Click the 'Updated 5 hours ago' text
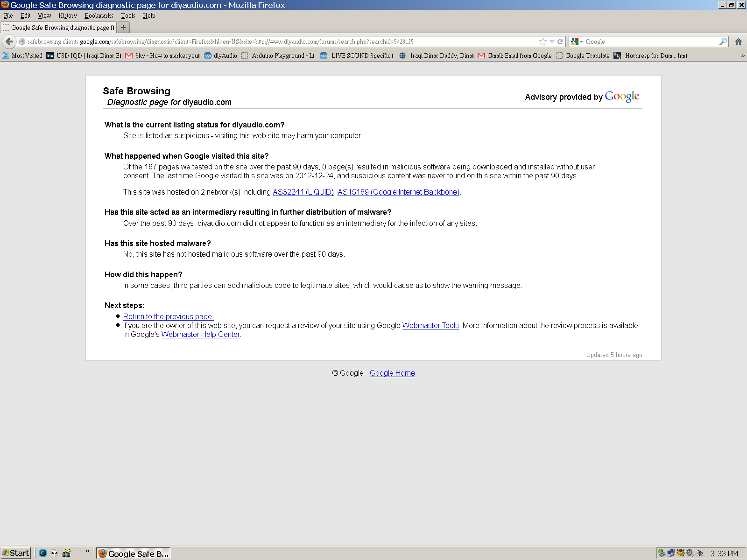 (614, 355)
